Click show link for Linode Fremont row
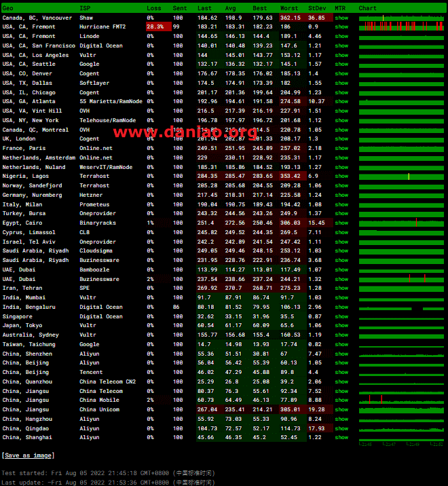This screenshot has width=448, height=486. tap(341, 36)
